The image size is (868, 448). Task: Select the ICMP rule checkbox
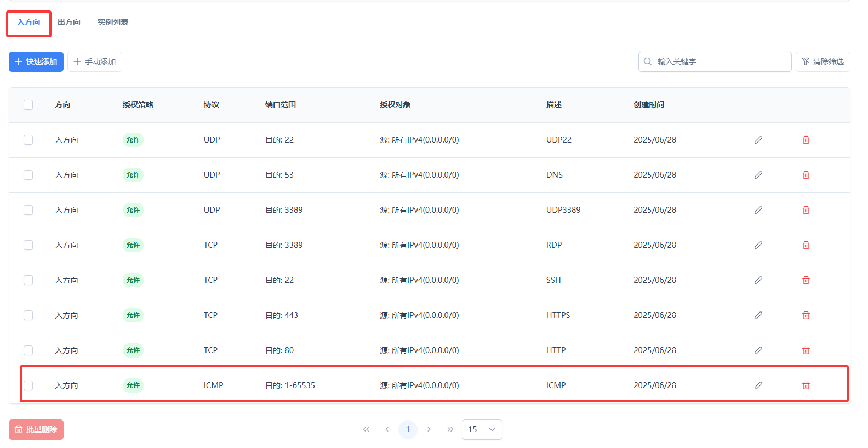point(28,385)
